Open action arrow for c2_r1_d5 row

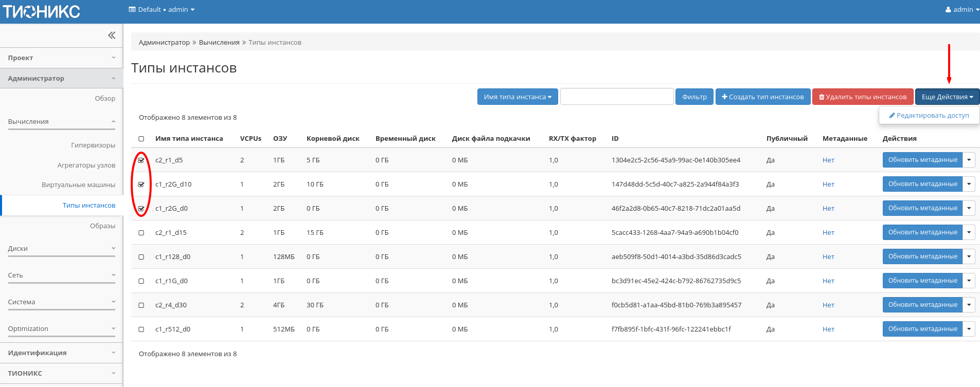point(969,160)
